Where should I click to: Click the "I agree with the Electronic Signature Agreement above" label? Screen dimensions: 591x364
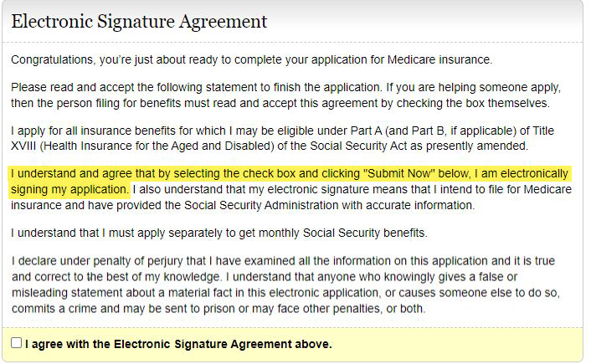pyautogui.click(x=178, y=344)
